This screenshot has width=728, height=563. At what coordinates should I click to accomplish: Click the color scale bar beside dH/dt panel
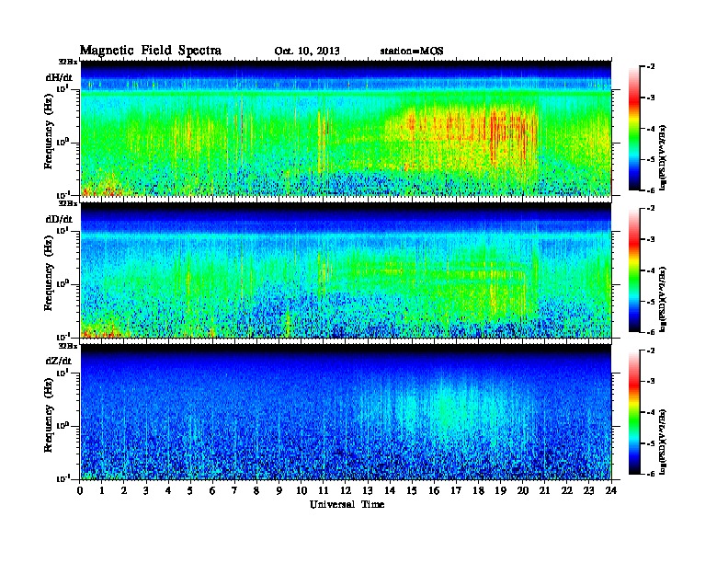(x=634, y=129)
